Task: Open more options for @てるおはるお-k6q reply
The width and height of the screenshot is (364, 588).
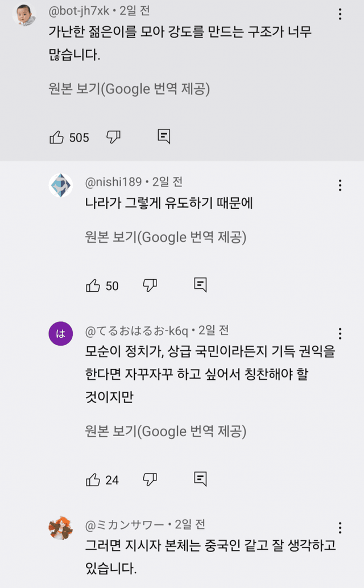Action: pos(340,334)
